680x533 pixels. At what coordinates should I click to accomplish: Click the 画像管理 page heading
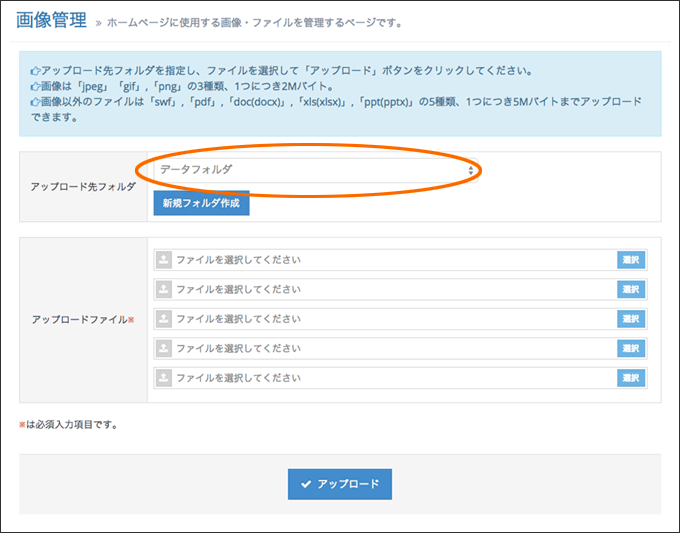(52, 20)
